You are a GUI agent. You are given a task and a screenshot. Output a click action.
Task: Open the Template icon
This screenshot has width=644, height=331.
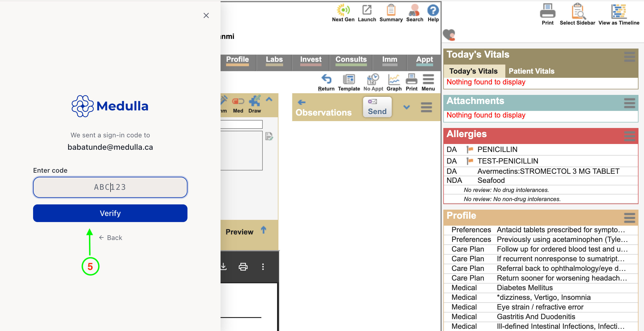click(349, 82)
